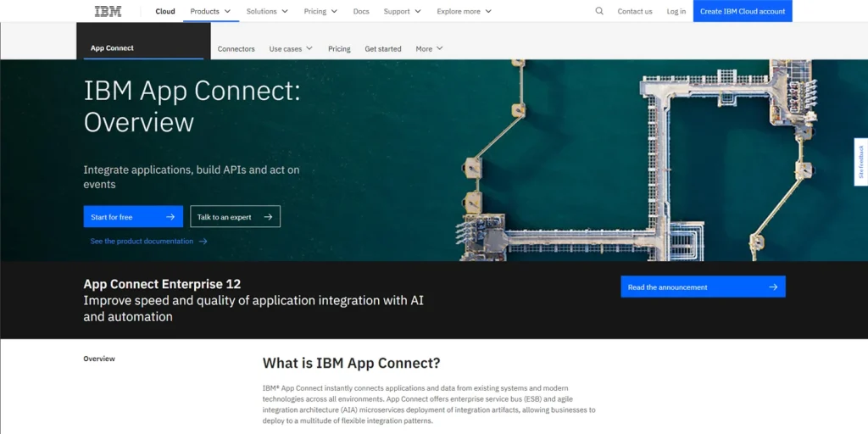Screen dimensions: 868x434
Task: Click the arrow beside product documentation link
Action: (203, 242)
